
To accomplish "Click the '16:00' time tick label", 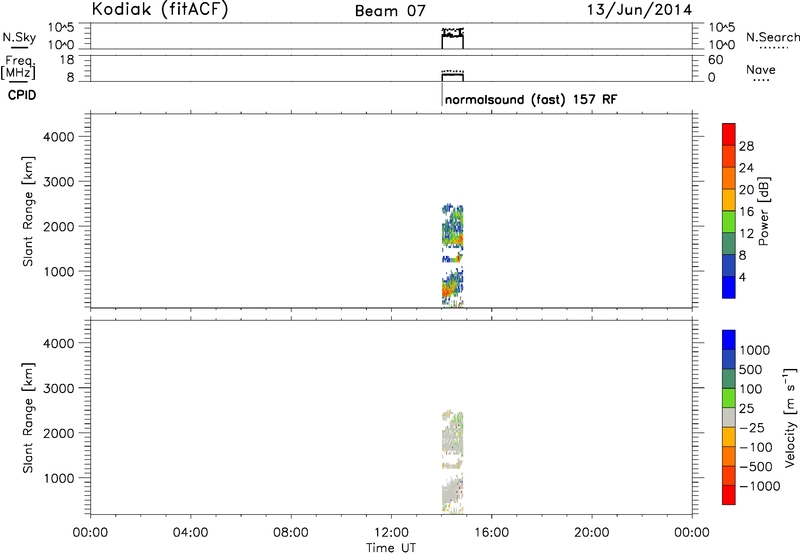I will [x=491, y=533].
